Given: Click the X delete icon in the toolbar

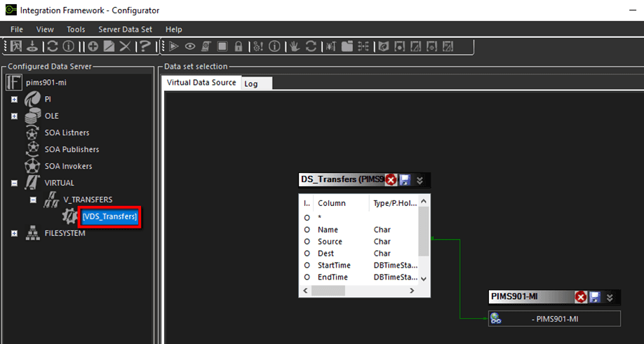Looking at the screenshot, I should point(125,46).
